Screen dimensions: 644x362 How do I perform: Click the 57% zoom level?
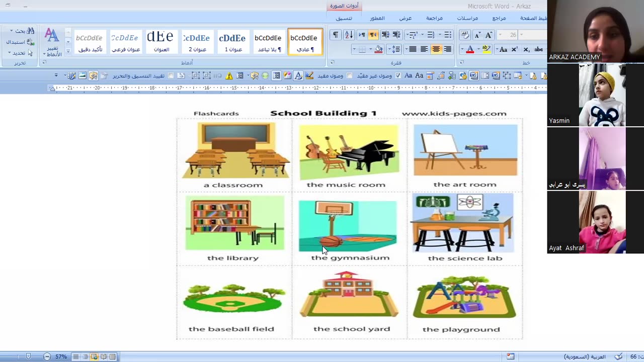tap(61, 356)
